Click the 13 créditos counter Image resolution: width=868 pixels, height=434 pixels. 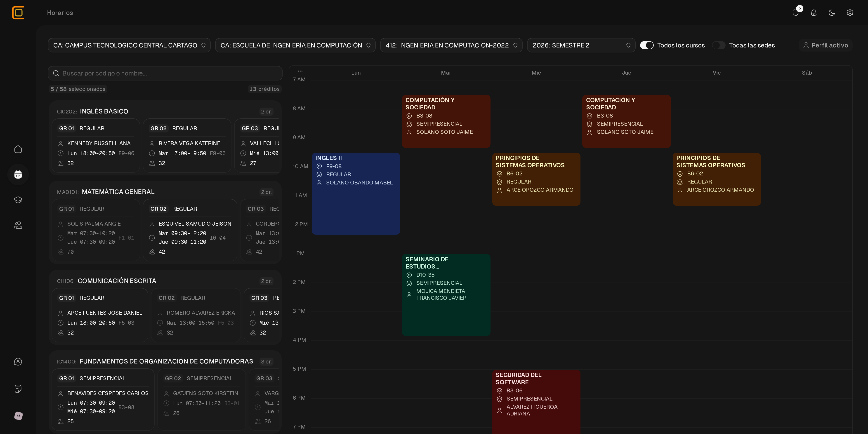(x=264, y=89)
